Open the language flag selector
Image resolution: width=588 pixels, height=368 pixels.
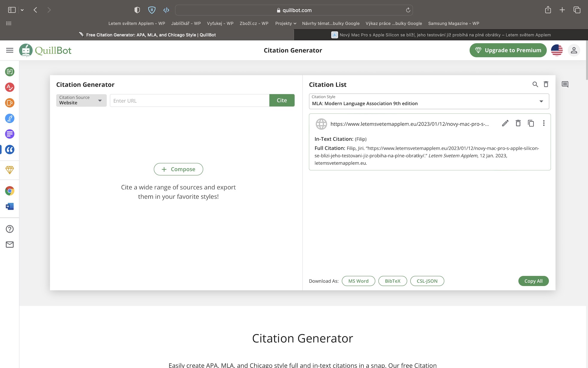(x=557, y=50)
